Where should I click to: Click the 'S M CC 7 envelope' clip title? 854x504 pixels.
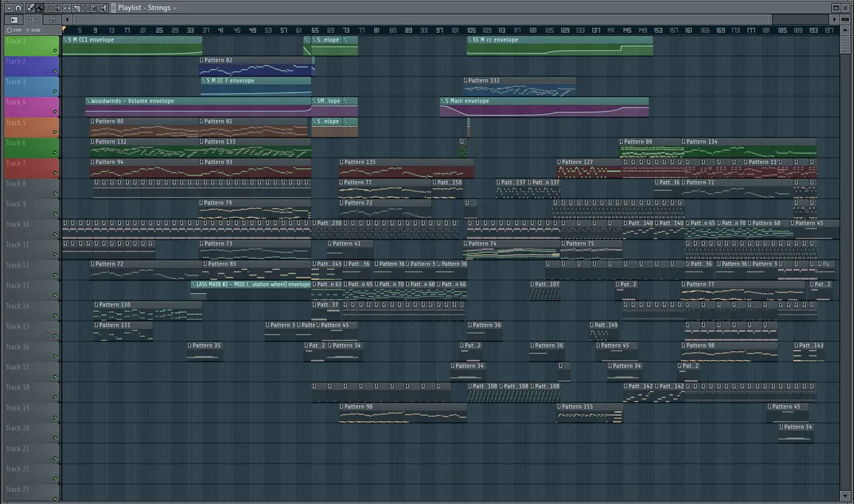click(x=230, y=81)
